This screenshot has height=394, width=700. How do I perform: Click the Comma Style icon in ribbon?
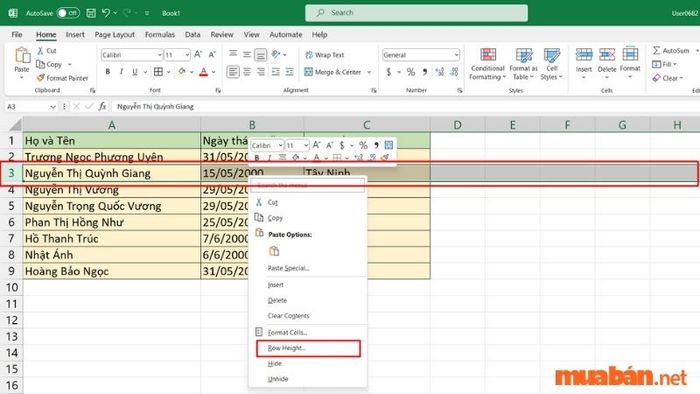tap(425, 71)
